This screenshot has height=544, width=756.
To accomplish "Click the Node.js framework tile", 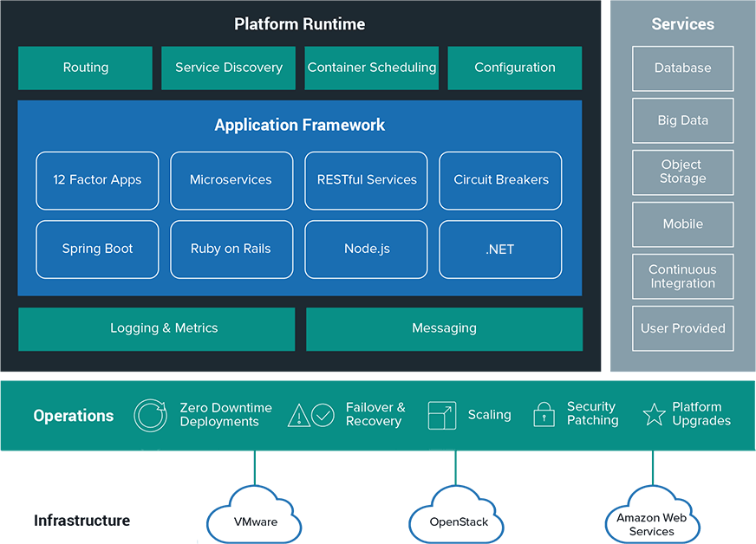I will point(366,249).
